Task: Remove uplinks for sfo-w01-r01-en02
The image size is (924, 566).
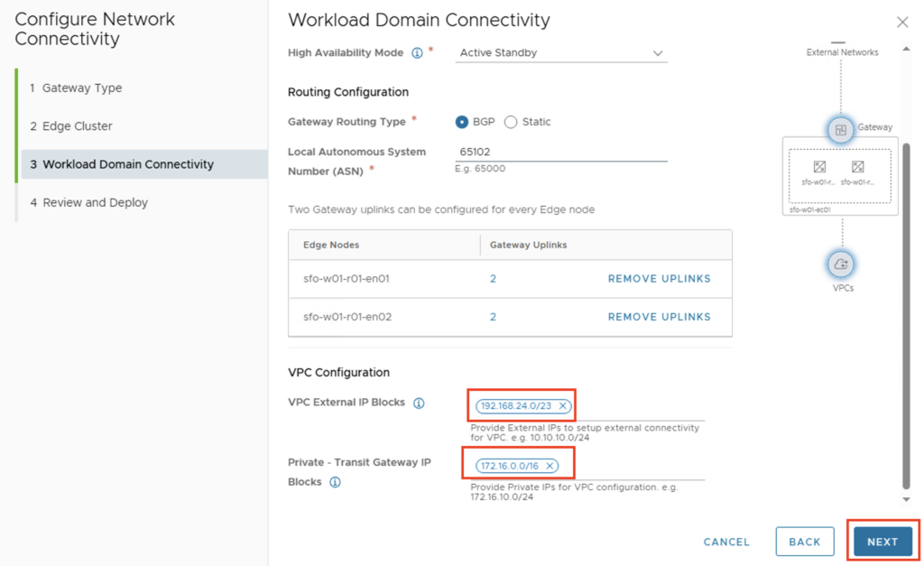Action: click(x=659, y=317)
